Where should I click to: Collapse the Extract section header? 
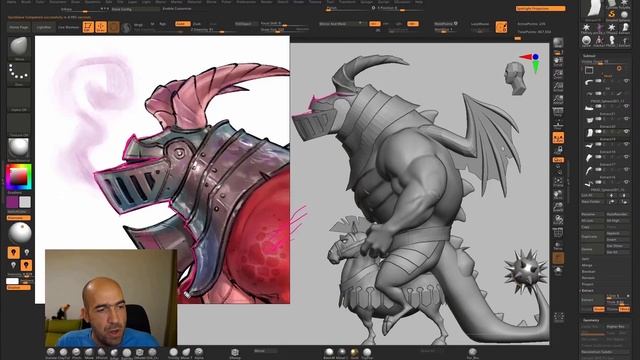587,291
